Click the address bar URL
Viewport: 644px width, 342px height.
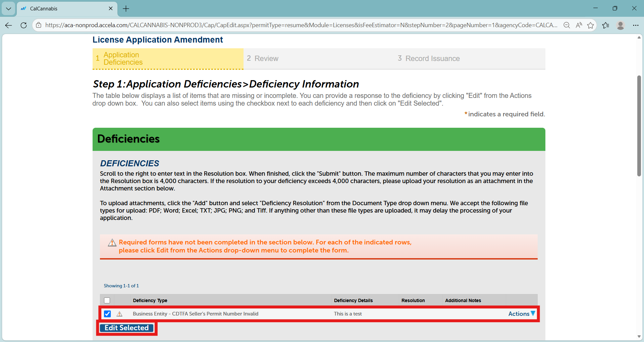tap(301, 25)
